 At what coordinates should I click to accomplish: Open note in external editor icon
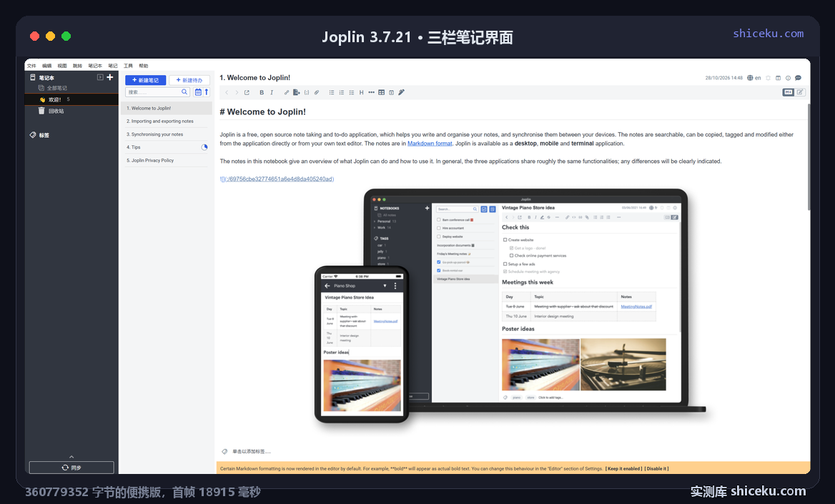click(x=247, y=93)
